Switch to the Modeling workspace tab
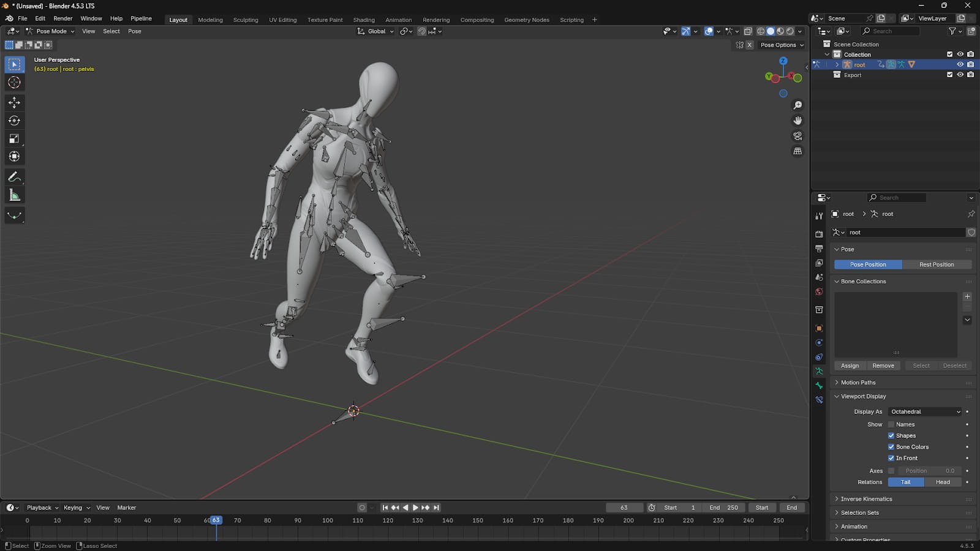The height and width of the screenshot is (551, 980). (210, 20)
